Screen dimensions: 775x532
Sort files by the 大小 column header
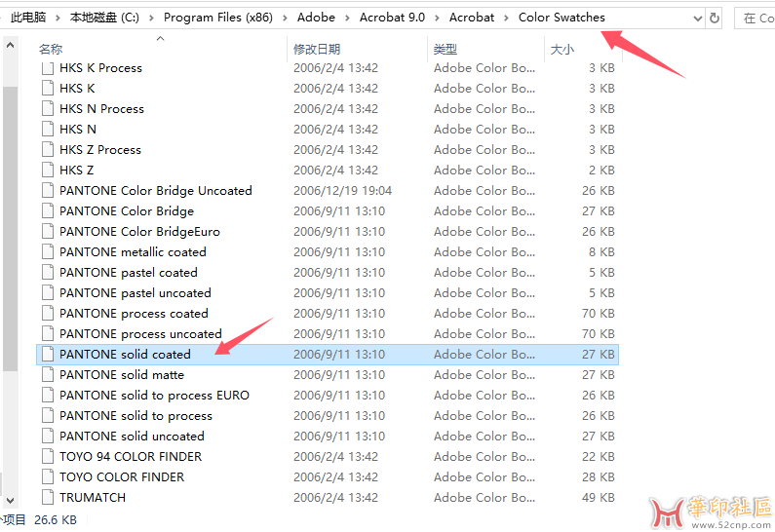(x=562, y=49)
